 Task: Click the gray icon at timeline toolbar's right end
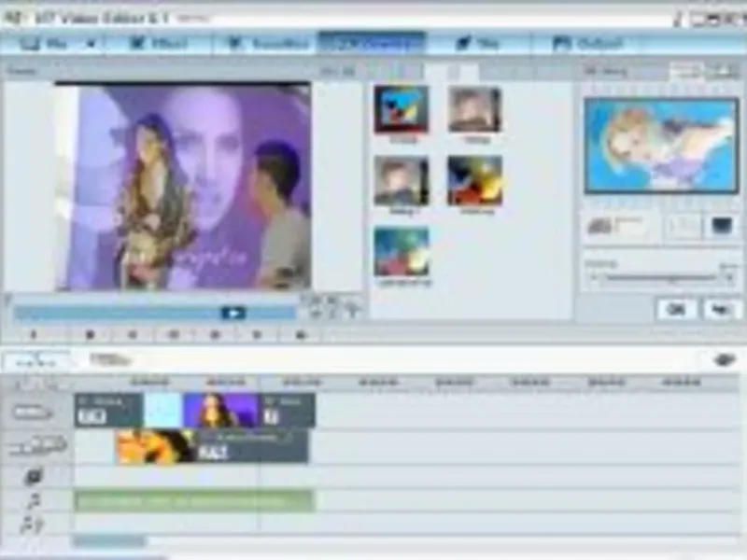pos(725,360)
